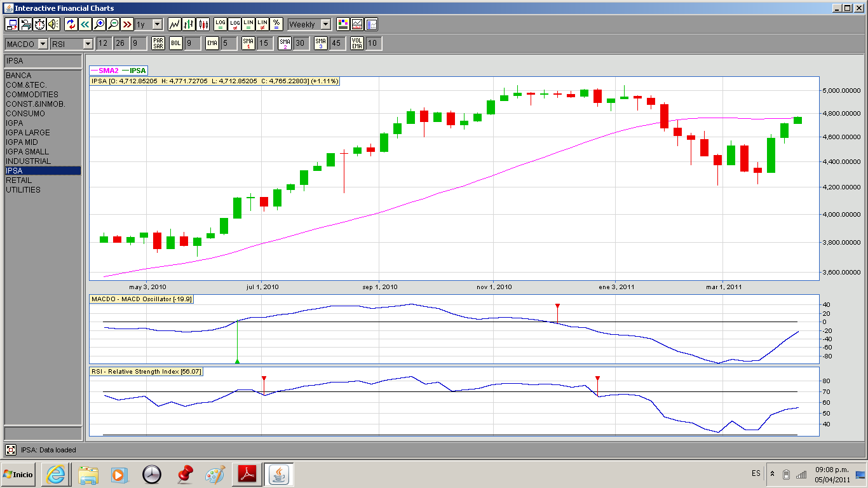Click the printer icon in toolbar
This screenshot has width=868, height=488.
click(x=26, y=24)
